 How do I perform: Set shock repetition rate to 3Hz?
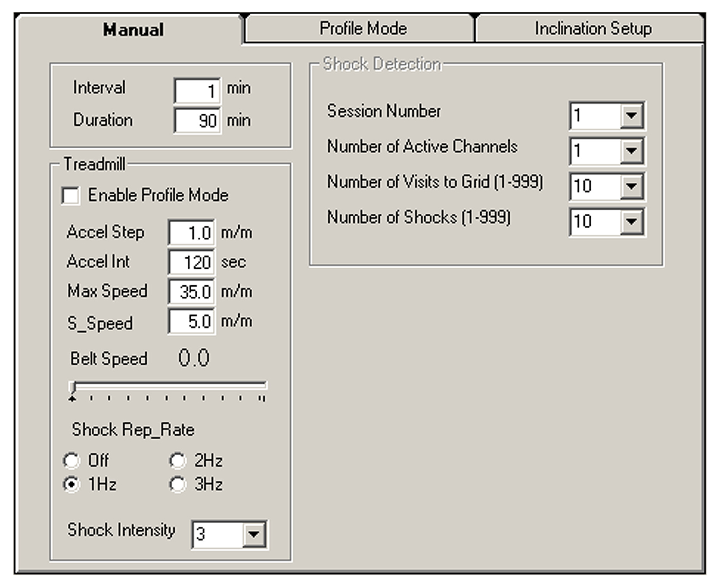[177, 484]
